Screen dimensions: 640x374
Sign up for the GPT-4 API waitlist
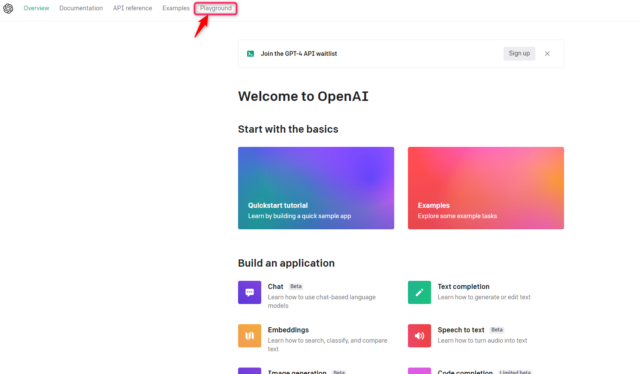(519, 53)
